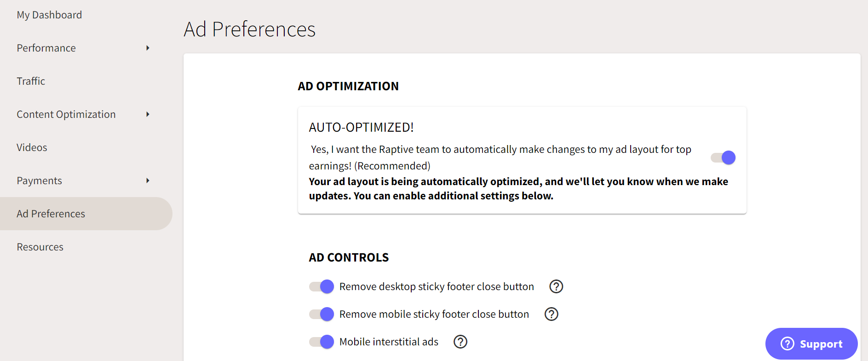Expand Content Optimization submenu arrow

(148, 114)
